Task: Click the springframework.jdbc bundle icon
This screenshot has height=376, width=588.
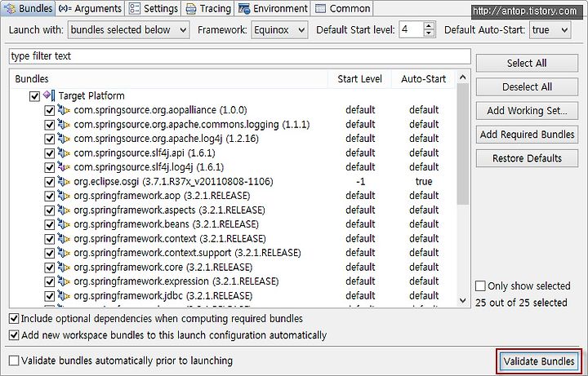Action: (x=64, y=296)
